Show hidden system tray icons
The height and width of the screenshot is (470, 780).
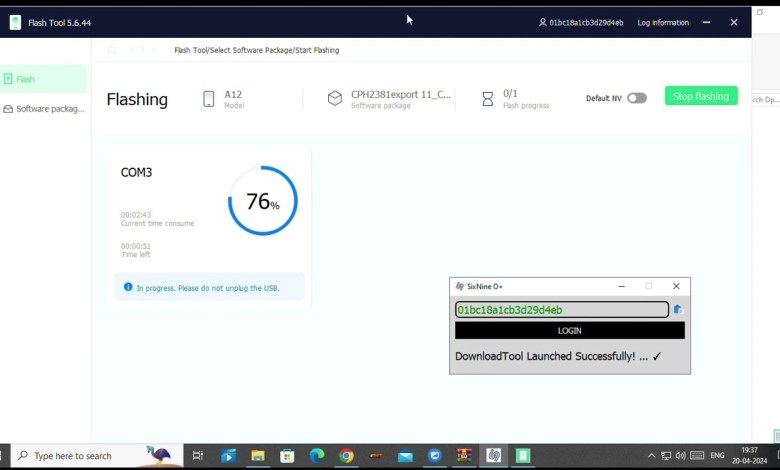tap(652, 456)
